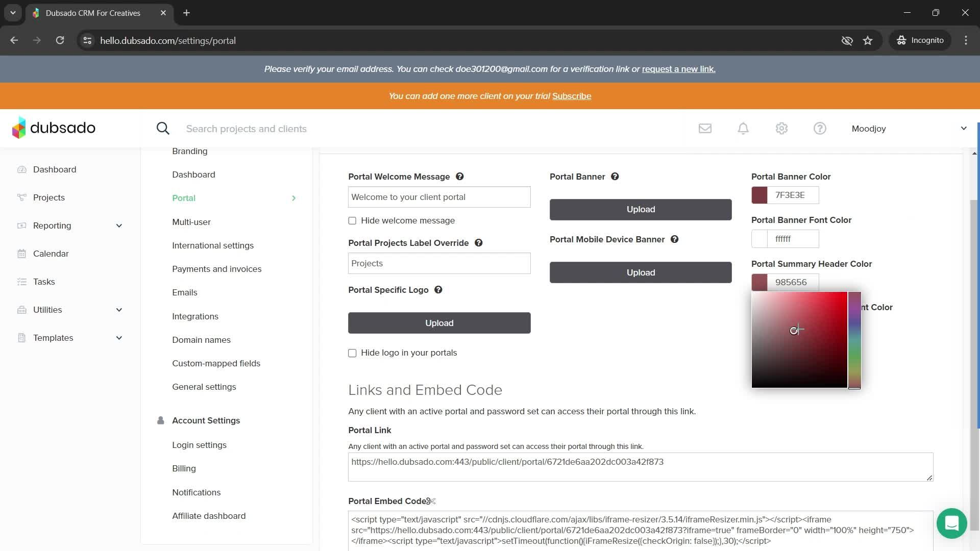The height and width of the screenshot is (551, 980).
Task: Open Login settings
Action: [x=200, y=445]
